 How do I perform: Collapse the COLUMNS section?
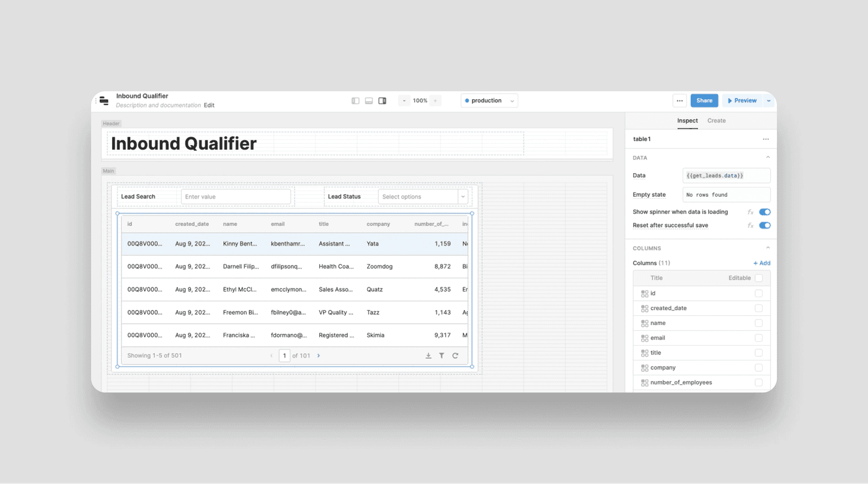768,248
